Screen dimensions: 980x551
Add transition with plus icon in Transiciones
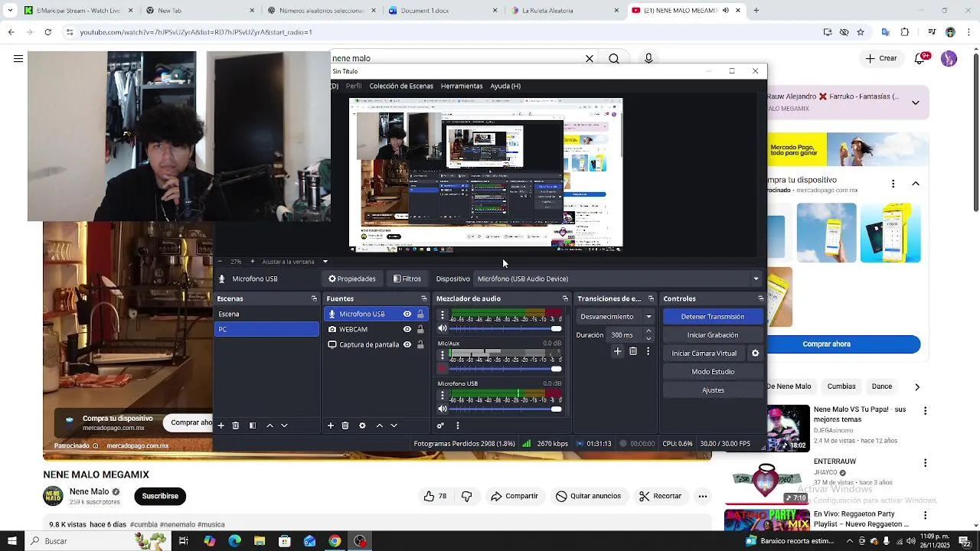click(618, 351)
